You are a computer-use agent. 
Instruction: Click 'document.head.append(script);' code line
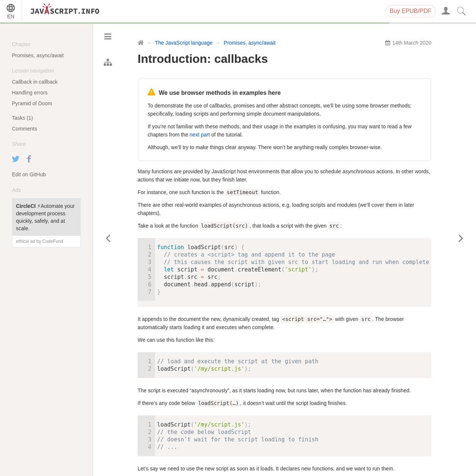(212, 285)
